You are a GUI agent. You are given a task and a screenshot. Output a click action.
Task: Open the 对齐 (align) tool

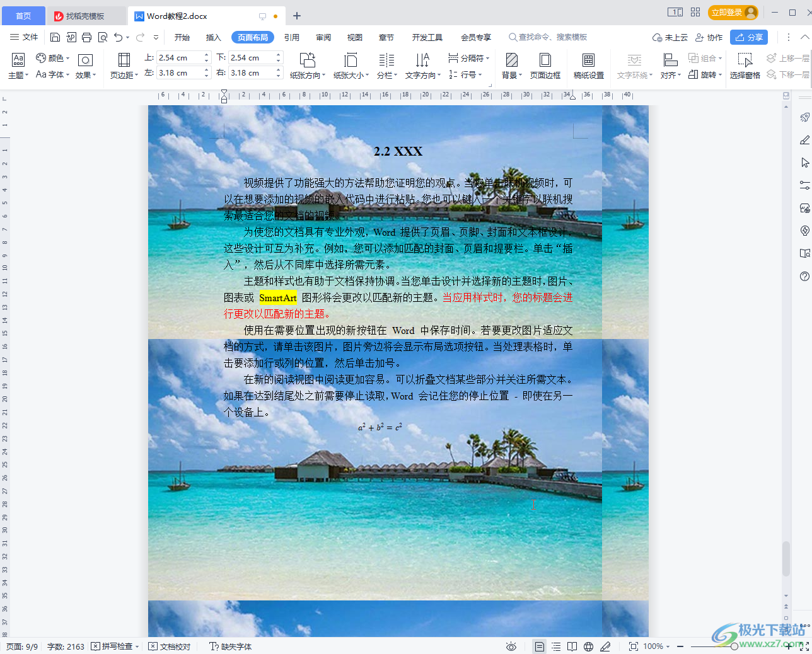(671, 66)
